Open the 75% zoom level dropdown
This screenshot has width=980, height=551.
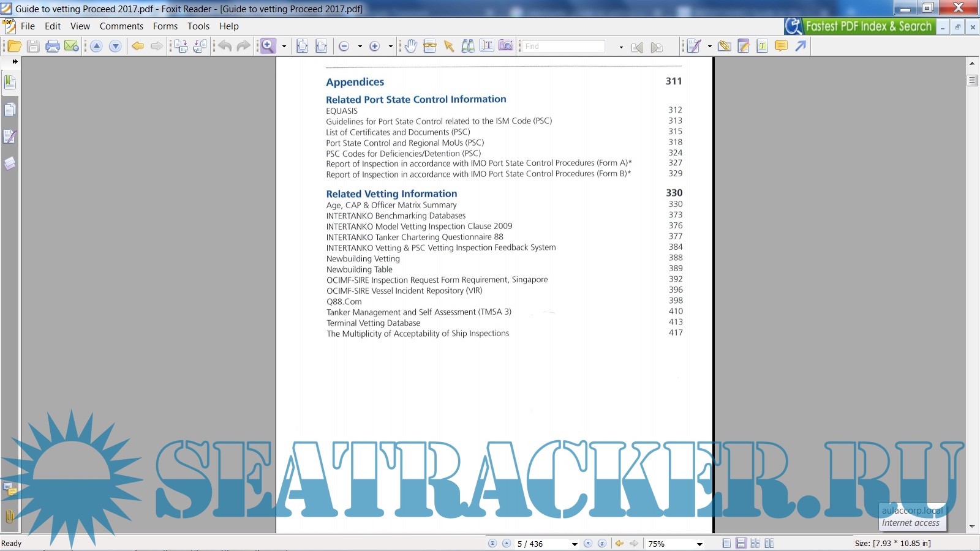(x=699, y=544)
